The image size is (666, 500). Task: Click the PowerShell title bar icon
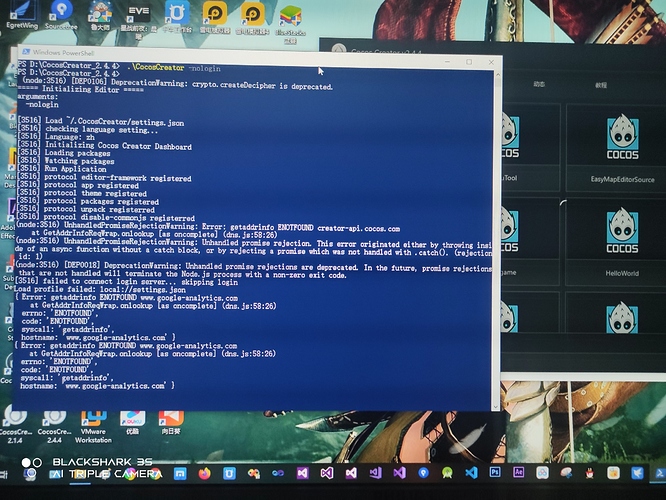(x=26, y=52)
